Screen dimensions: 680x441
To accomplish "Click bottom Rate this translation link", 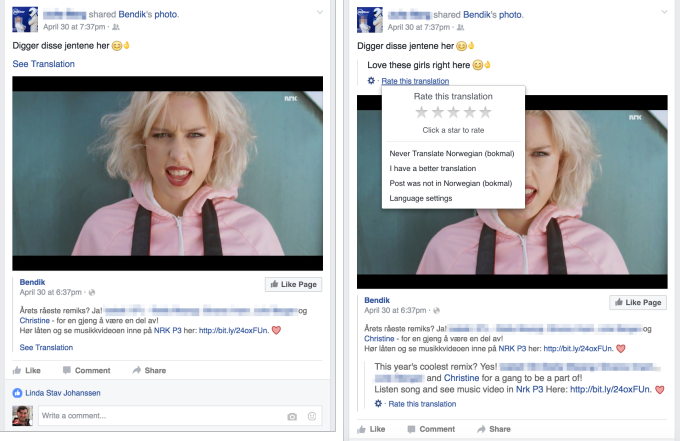I will coord(422,404).
